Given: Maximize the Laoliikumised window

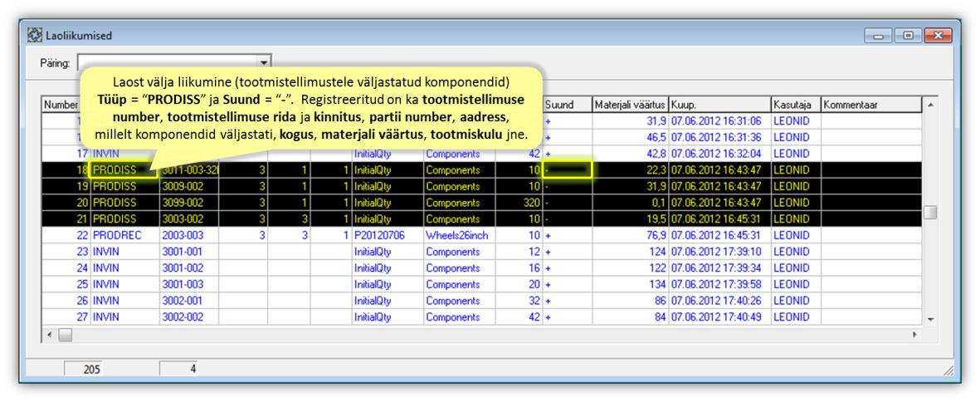Looking at the screenshot, I should [x=908, y=36].
